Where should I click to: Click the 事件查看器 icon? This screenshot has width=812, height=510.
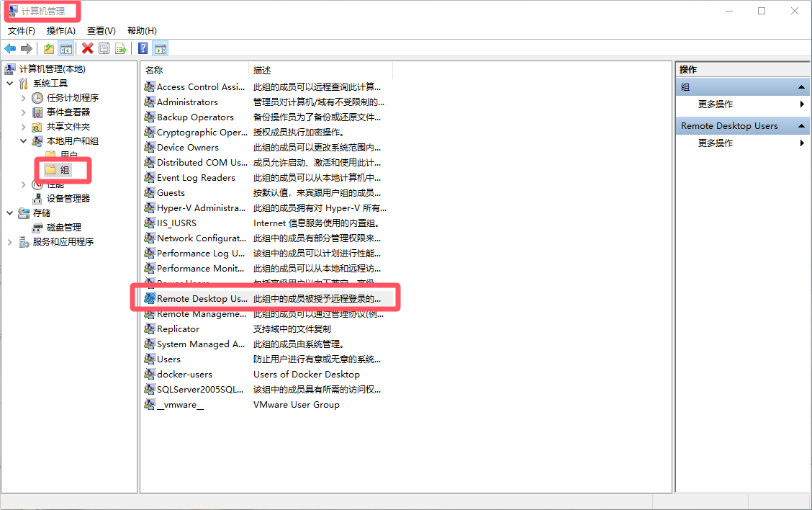37,112
